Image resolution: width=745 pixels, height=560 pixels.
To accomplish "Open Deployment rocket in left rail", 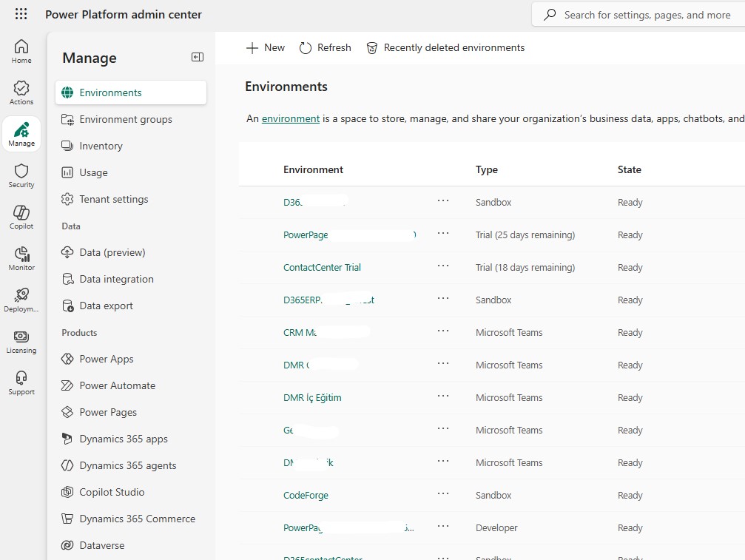I will coord(21,300).
